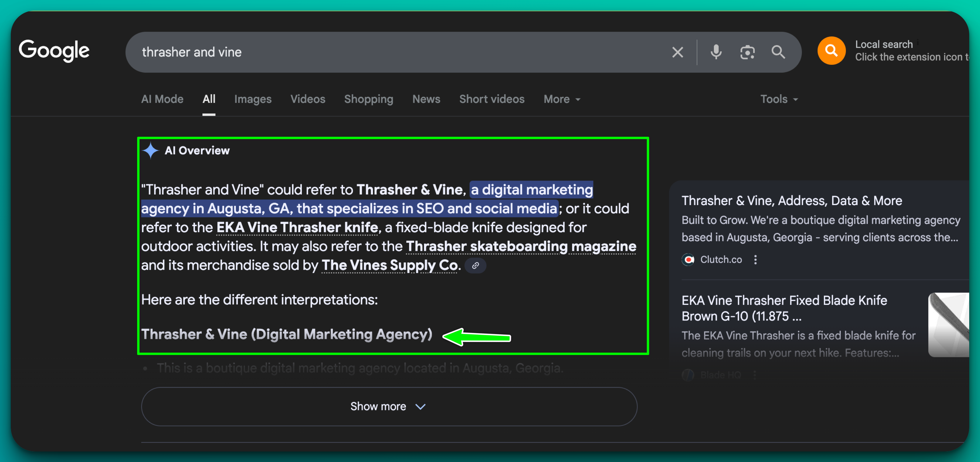Click the AI Overview sparkle icon
The height and width of the screenshot is (462, 980).
click(151, 151)
